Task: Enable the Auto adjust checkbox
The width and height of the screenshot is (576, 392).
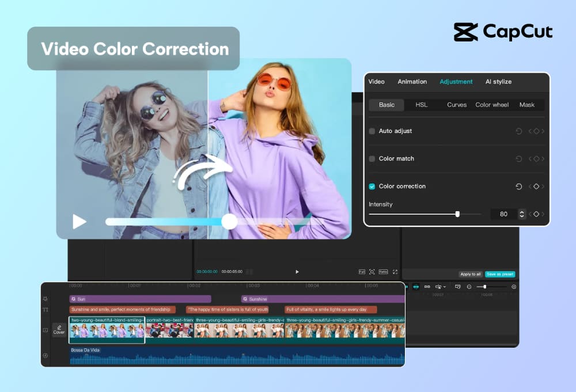Action: [372, 131]
